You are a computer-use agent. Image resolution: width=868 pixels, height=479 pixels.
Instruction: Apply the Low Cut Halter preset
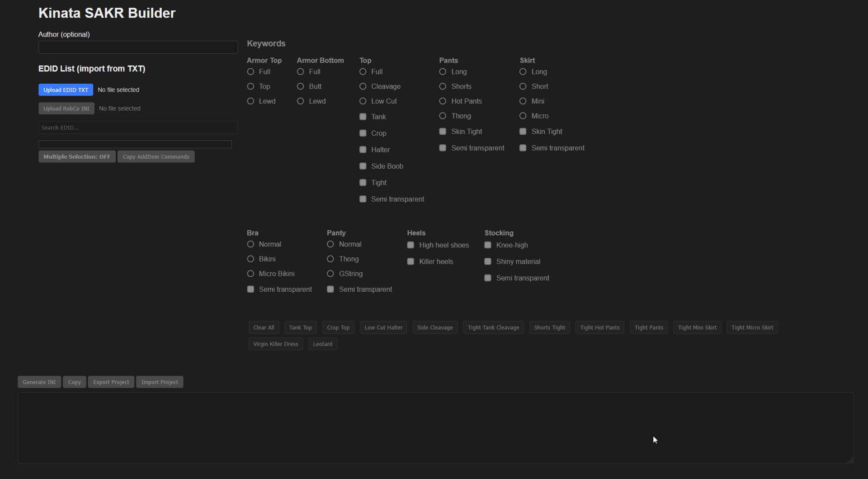383,327
